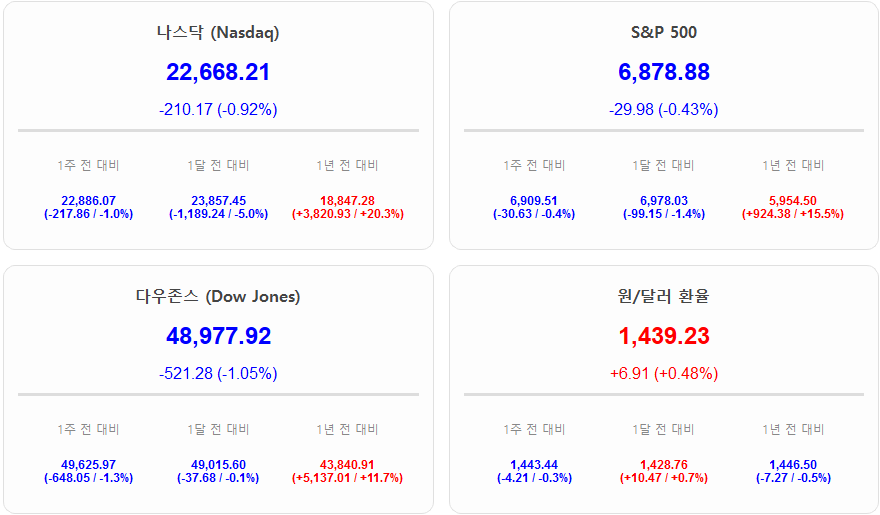
Task: Click Nasdaq daily change -210.17 (-0.92%)
Action: (218, 109)
